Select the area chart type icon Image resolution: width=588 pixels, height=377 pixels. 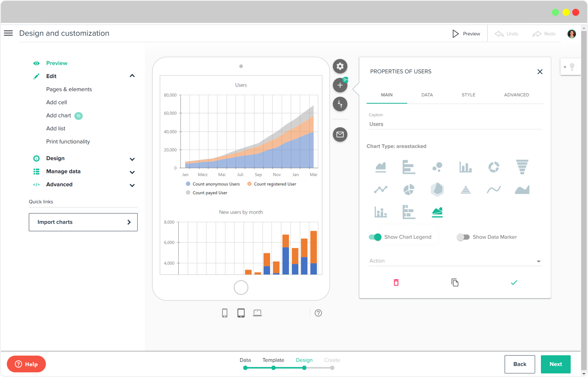(381, 167)
